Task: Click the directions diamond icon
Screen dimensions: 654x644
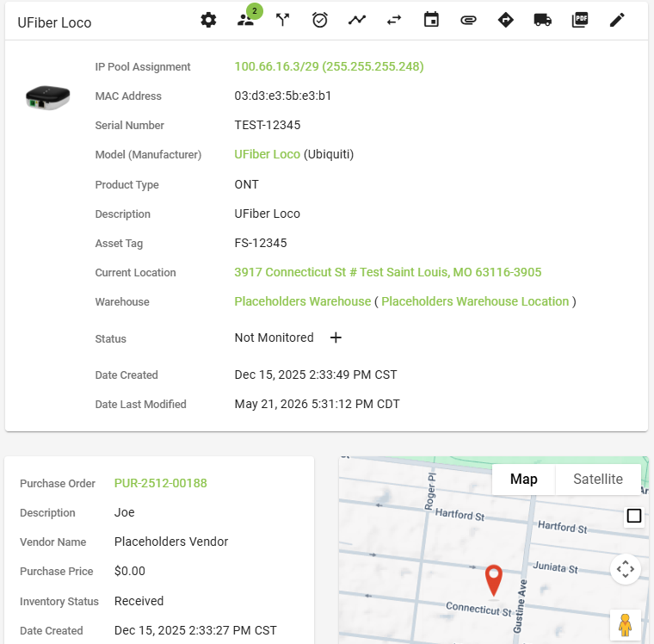Action: pos(505,20)
